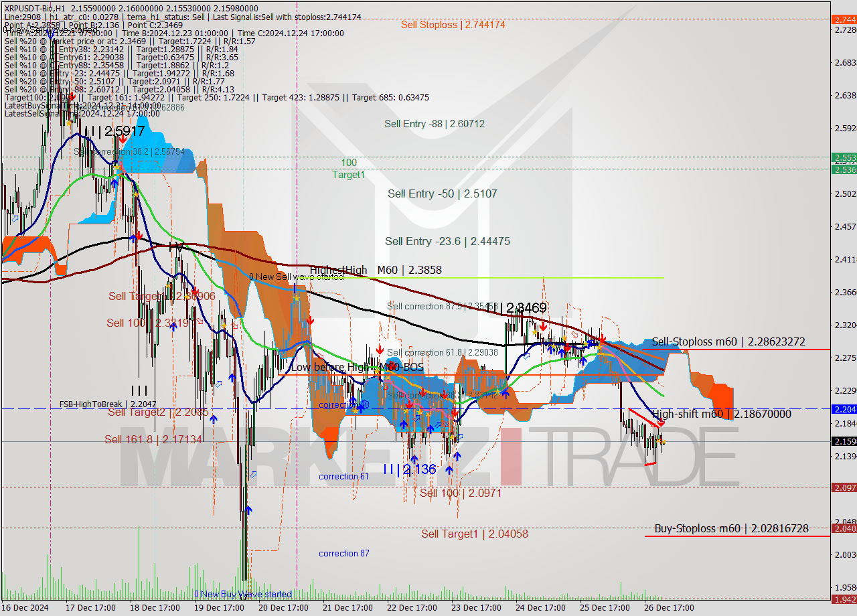Click the blue 'correction 61' label

(x=343, y=476)
